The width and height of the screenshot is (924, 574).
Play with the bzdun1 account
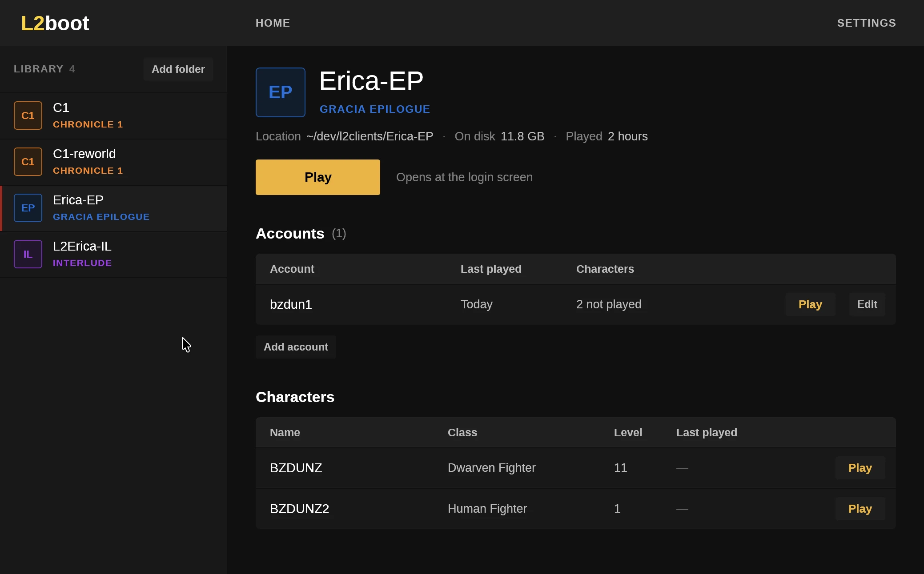pyautogui.click(x=811, y=304)
